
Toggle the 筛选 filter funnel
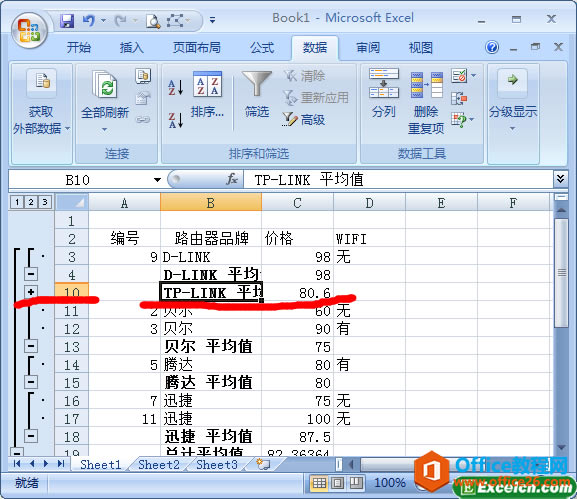(257, 94)
